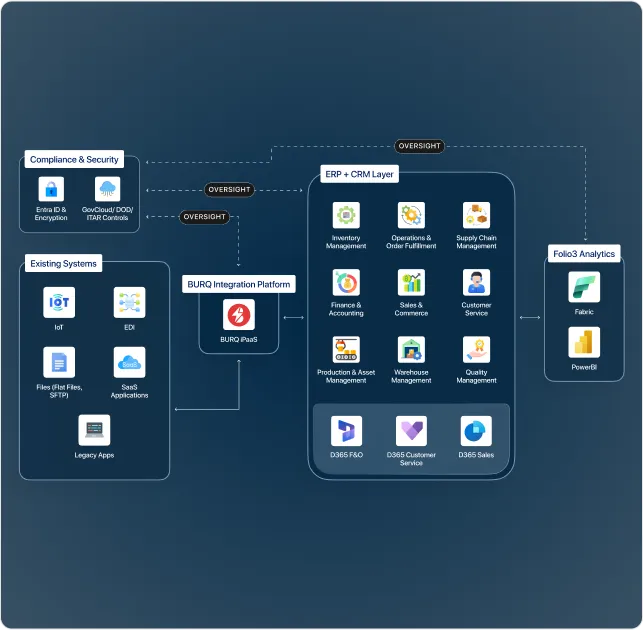This screenshot has width=643, height=630.
Task: Click the SaaS Applications icon
Action: [x=129, y=362]
